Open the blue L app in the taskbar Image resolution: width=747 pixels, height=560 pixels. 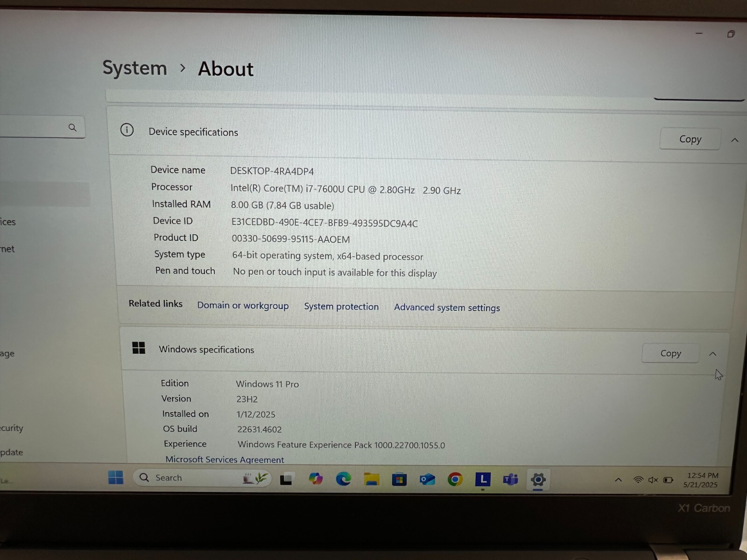tap(483, 479)
